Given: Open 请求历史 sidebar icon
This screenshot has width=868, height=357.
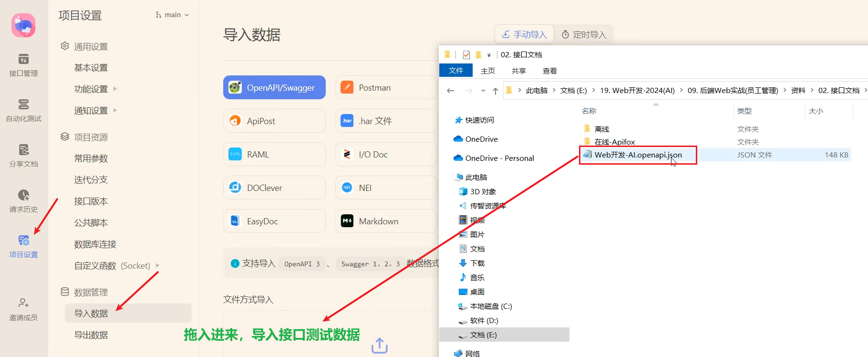Looking at the screenshot, I should pos(23,200).
